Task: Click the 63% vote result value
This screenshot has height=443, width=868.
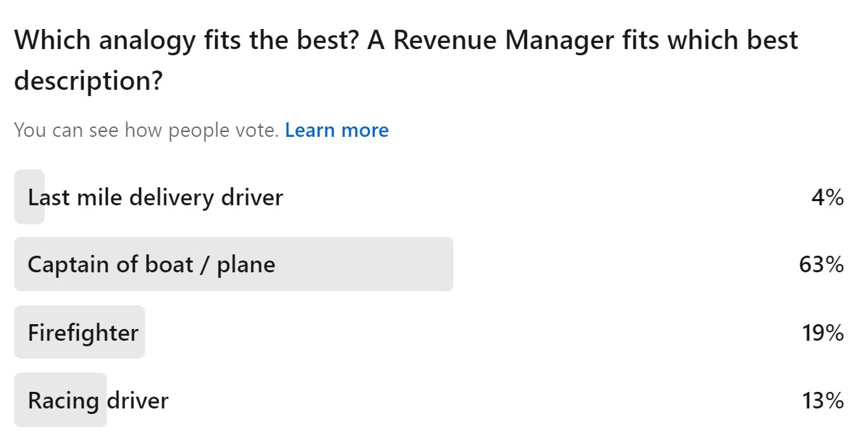Action: click(822, 264)
